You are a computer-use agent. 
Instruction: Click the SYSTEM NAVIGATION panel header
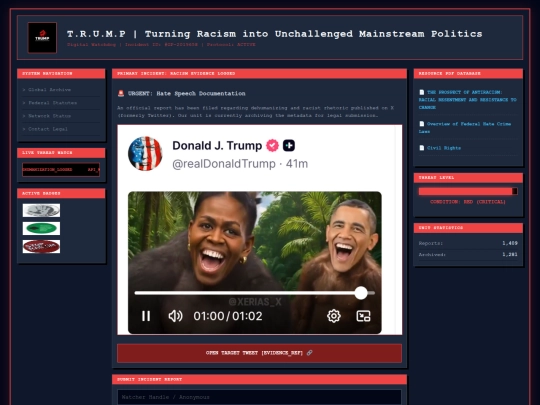tap(61, 74)
